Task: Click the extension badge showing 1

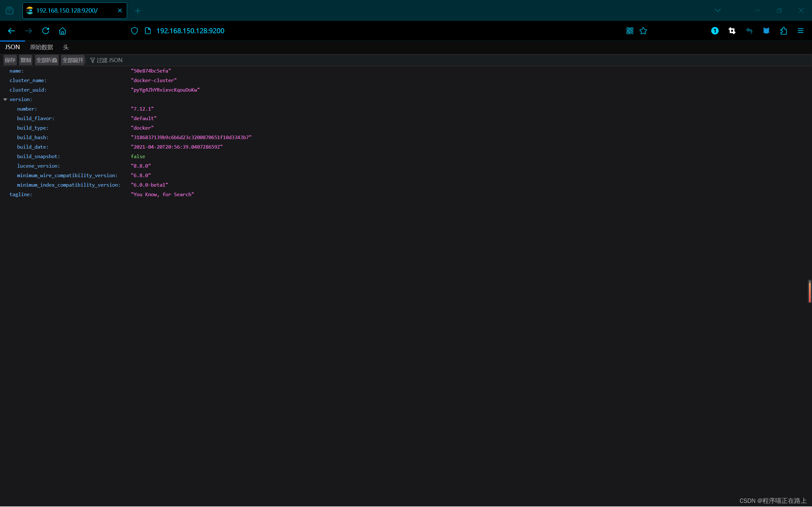Action: point(715,31)
